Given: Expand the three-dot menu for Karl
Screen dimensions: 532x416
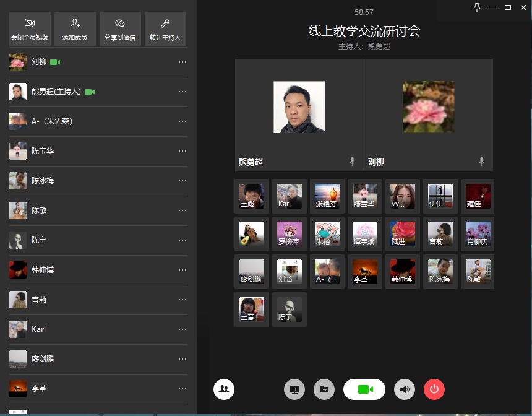Looking at the screenshot, I should tap(182, 329).
